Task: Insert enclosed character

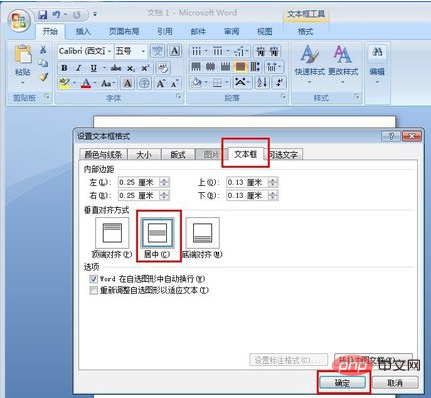Action: 144,83
